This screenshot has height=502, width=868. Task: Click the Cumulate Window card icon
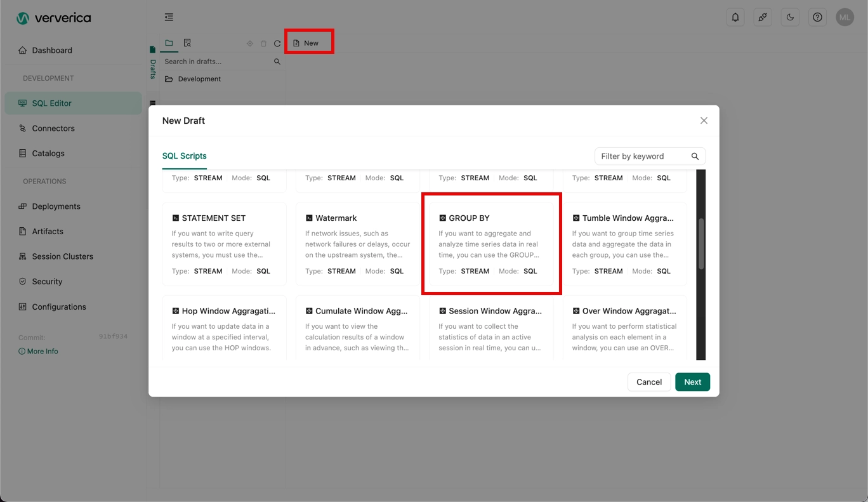click(309, 311)
